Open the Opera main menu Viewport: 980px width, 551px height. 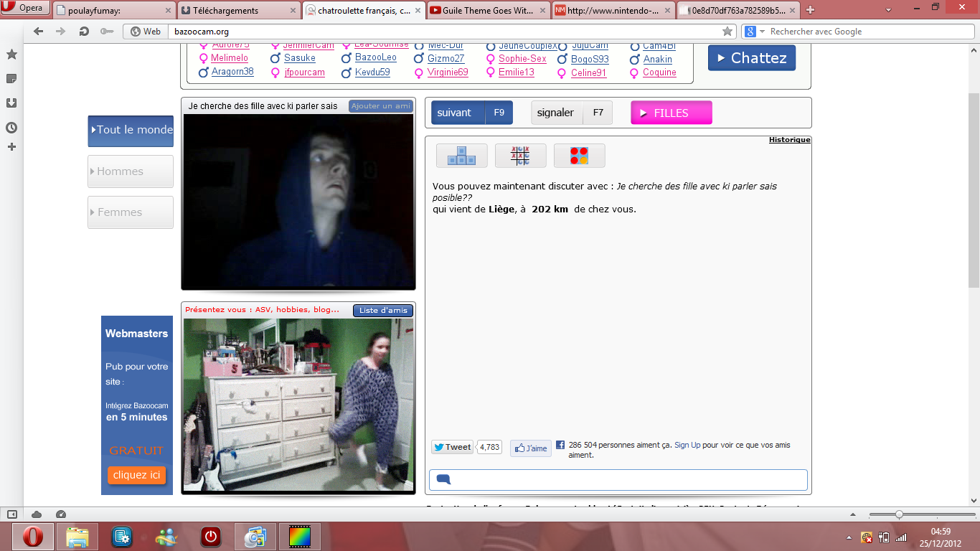coord(26,8)
